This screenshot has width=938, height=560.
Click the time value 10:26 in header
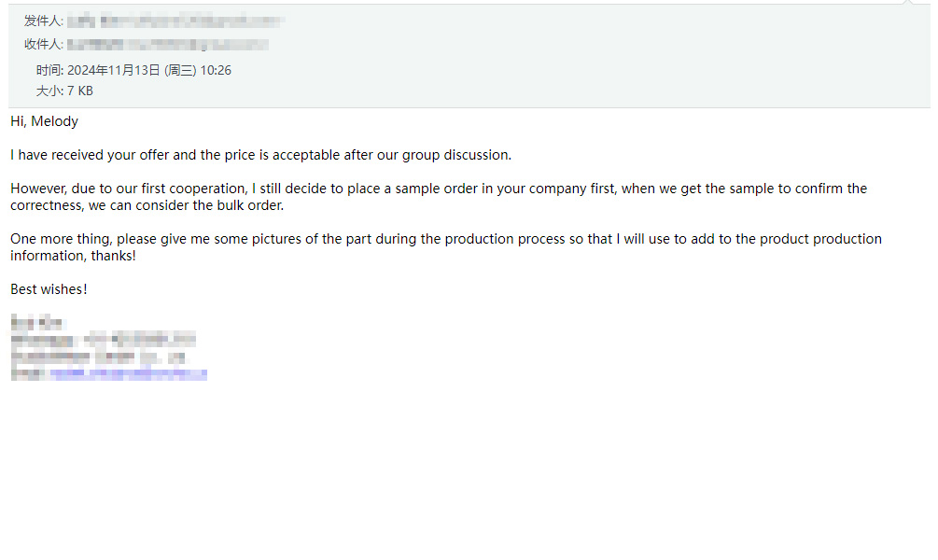(x=216, y=71)
